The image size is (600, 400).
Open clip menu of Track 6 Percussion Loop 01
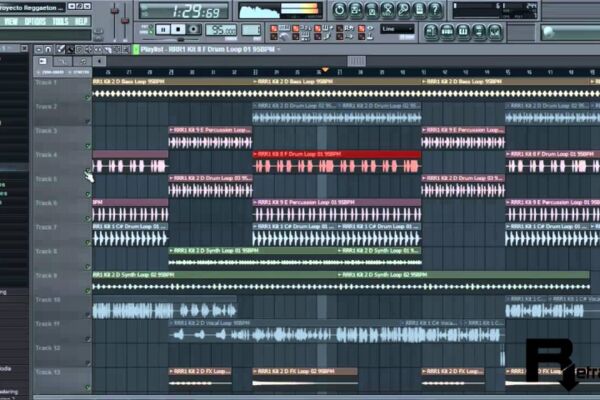point(255,202)
